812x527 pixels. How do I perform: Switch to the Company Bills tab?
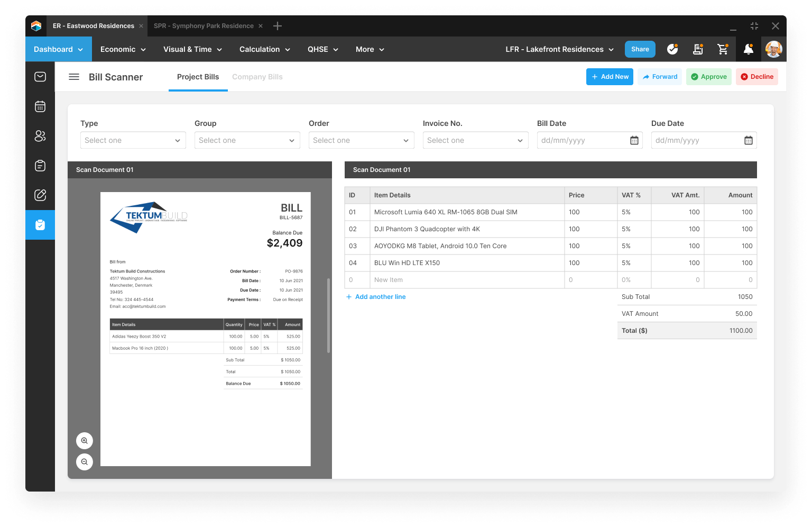(257, 77)
